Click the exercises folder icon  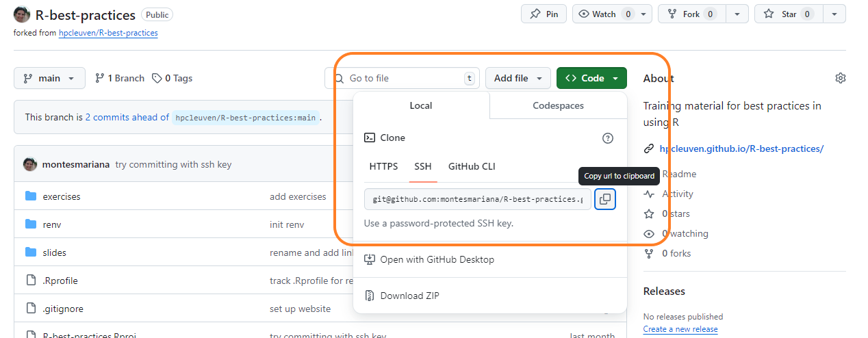[31, 196]
